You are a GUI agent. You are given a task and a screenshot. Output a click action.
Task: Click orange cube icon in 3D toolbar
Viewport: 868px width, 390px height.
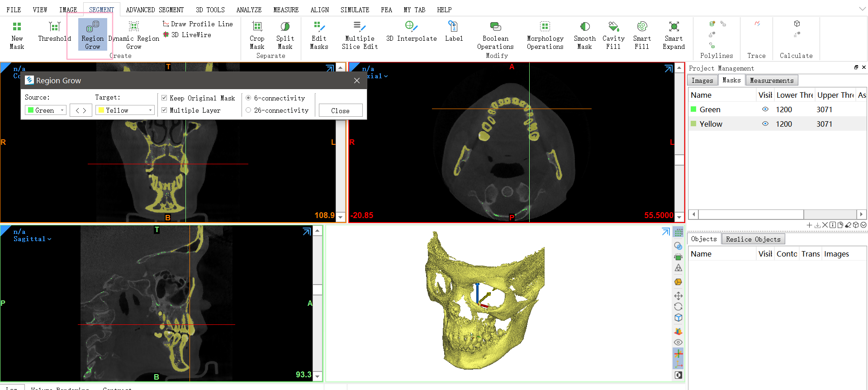click(678, 282)
